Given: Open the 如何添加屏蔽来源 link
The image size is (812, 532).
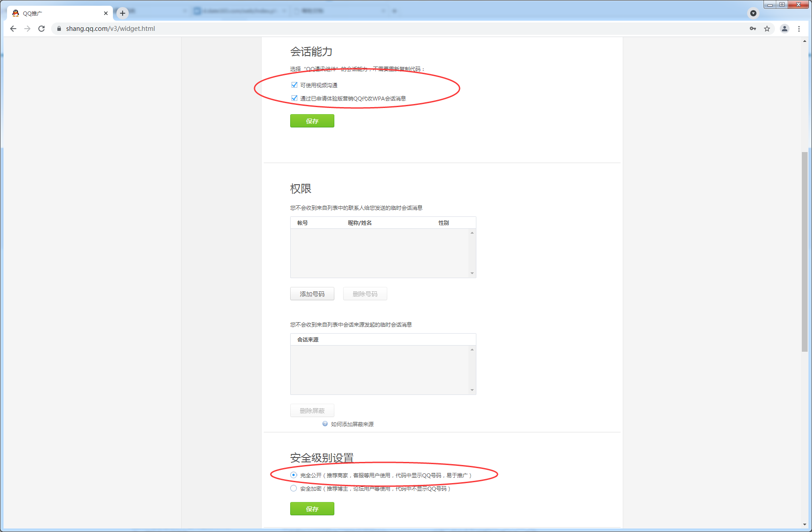Looking at the screenshot, I should pos(352,424).
